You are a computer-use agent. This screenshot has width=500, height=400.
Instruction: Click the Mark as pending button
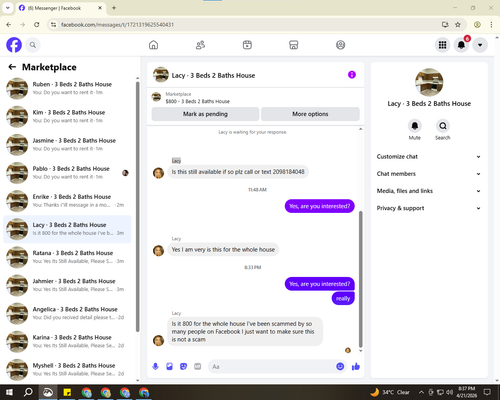coord(205,114)
